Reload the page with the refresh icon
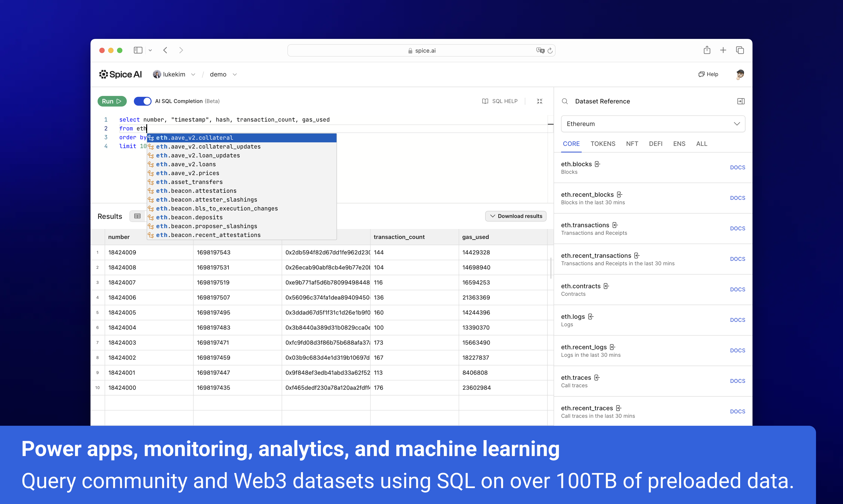This screenshot has height=504, width=843. pos(550,51)
